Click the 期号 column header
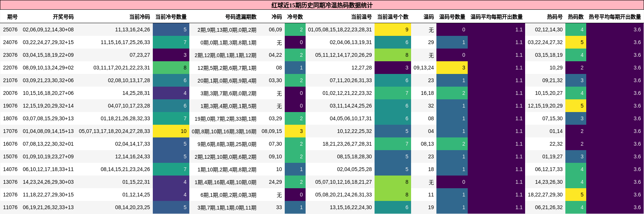This screenshot has height=214, width=644. tap(12, 17)
